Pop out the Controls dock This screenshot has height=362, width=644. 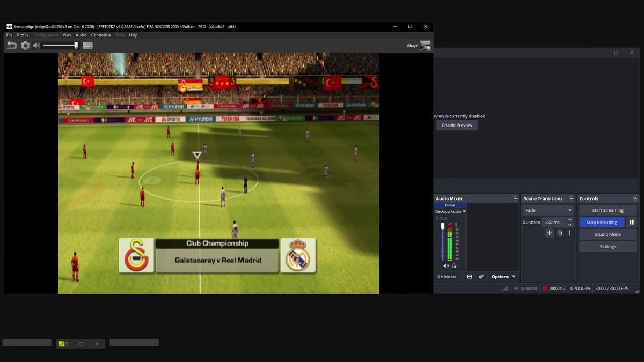(635, 198)
